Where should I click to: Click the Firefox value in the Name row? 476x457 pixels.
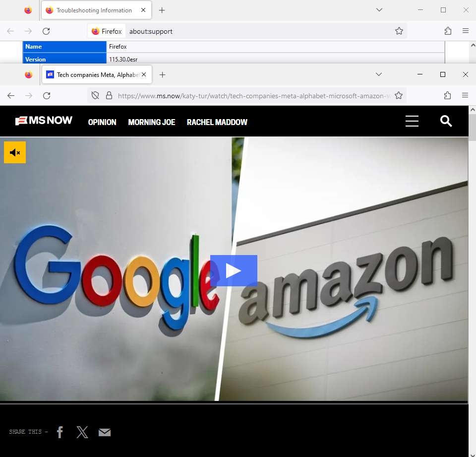(118, 47)
